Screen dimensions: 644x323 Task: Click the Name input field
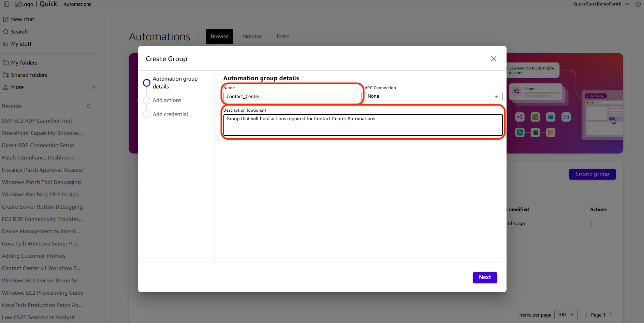click(292, 96)
